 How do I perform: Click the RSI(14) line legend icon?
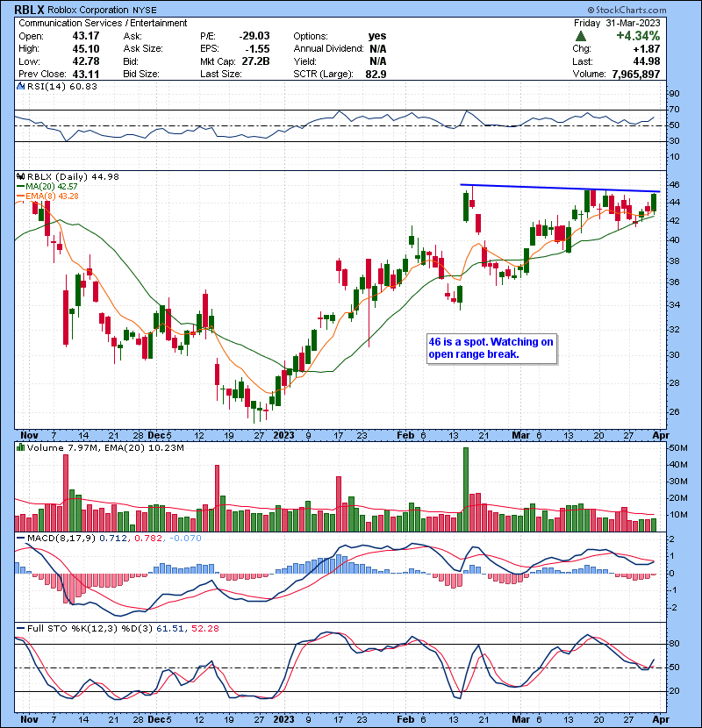click(x=21, y=86)
